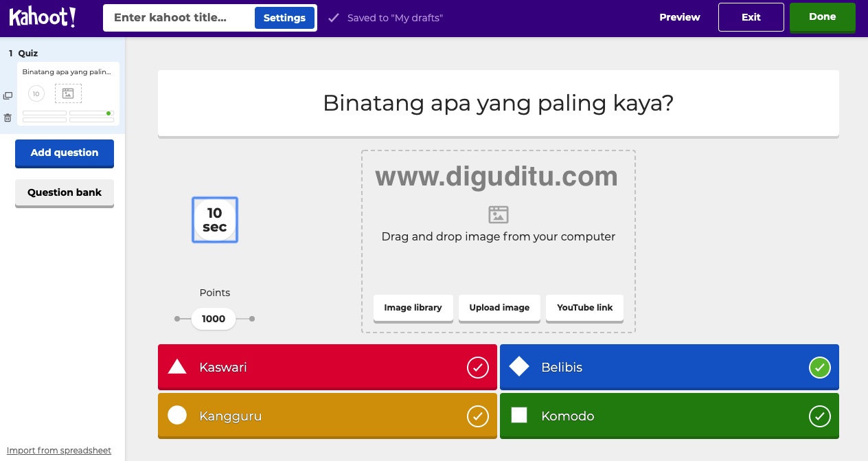The width and height of the screenshot is (868, 461).
Task: Select the triangle icon on the Kaswari answer
Action: pyautogui.click(x=177, y=367)
